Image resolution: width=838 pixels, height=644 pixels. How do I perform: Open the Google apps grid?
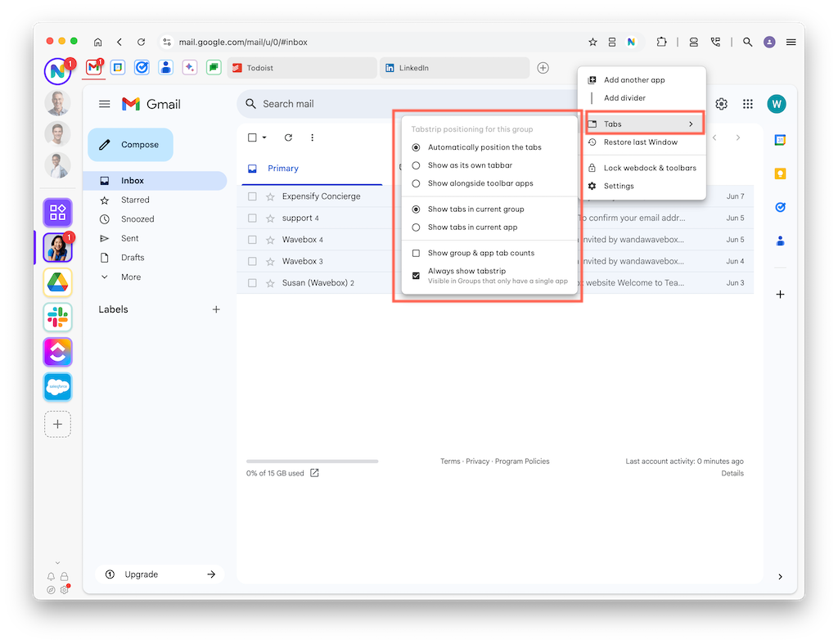[x=748, y=104]
